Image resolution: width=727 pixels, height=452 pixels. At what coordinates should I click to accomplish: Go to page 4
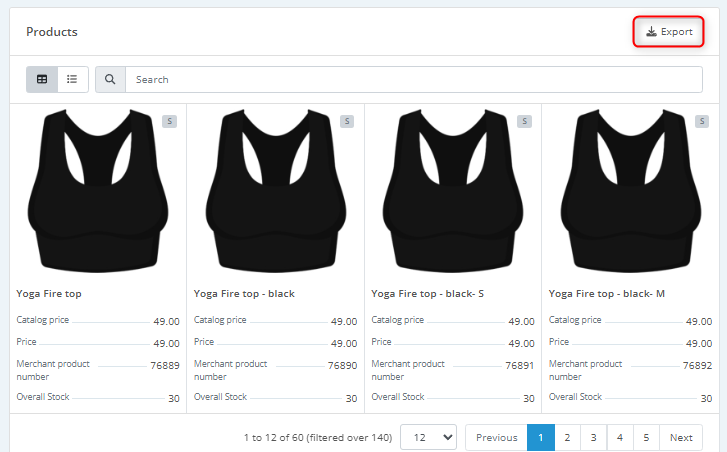click(x=620, y=438)
